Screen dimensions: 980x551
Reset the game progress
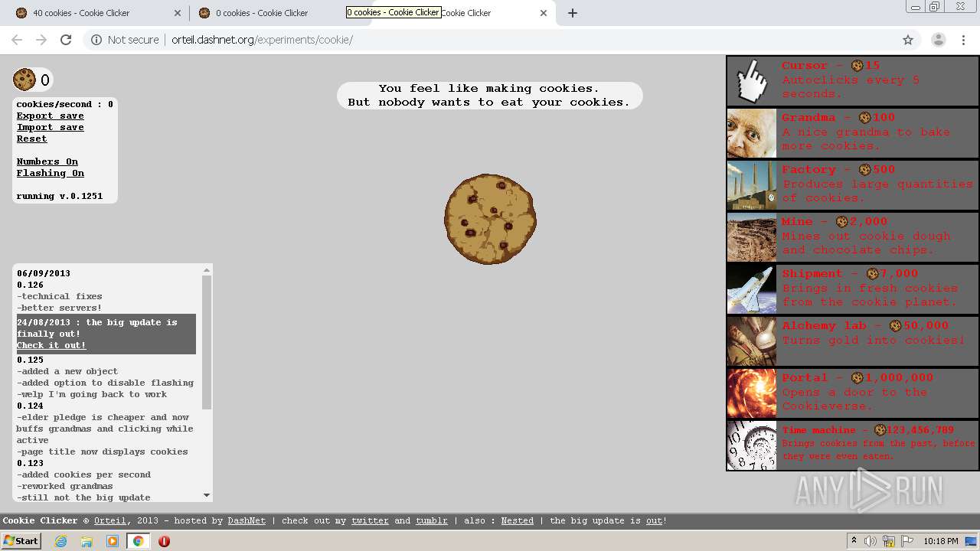click(32, 139)
